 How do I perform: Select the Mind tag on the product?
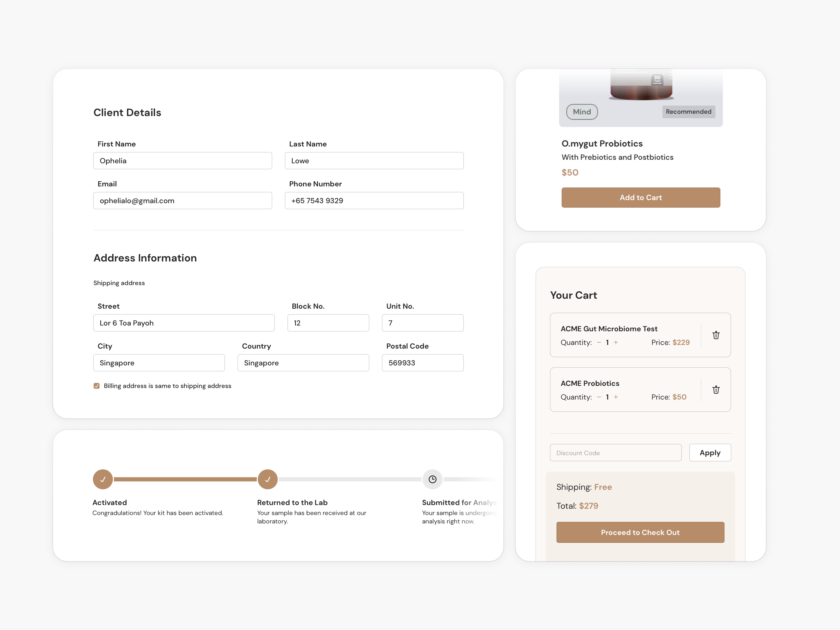click(x=582, y=112)
